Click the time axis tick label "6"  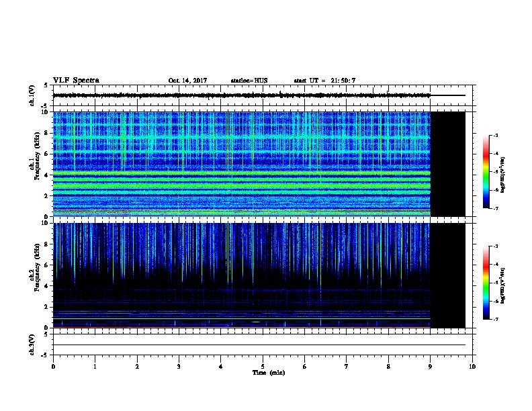305,367
